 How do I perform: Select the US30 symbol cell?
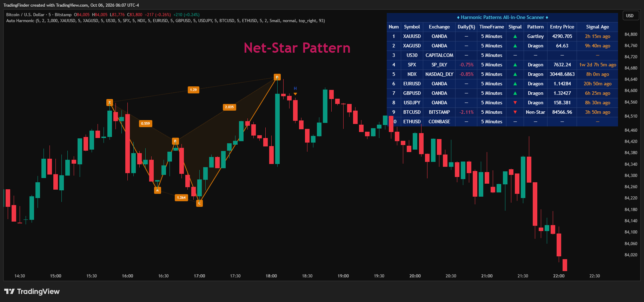(412, 55)
